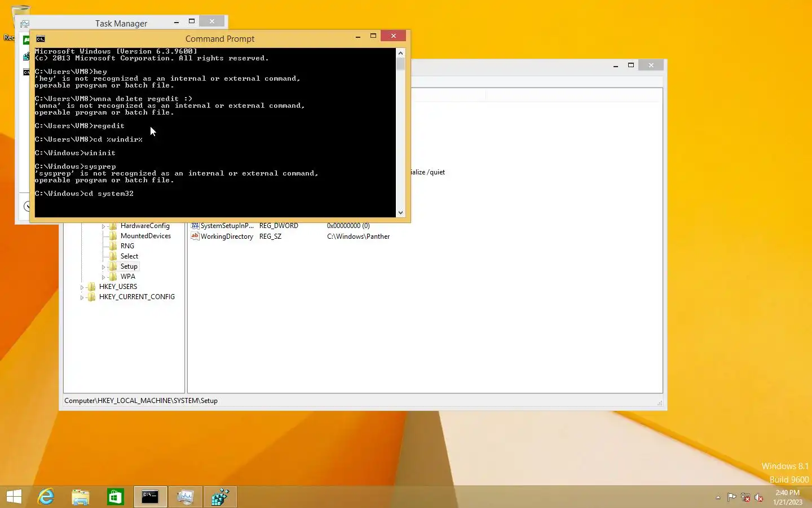Select the HKEY_CURRENT_CONFIG hive
The width and height of the screenshot is (812, 508).
point(137,297)
